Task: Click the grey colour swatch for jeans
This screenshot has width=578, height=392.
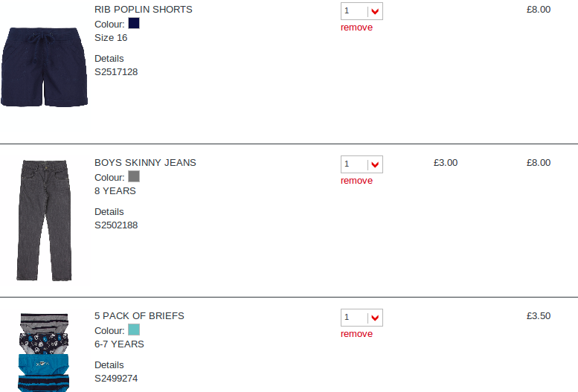Action: (134, 177)
